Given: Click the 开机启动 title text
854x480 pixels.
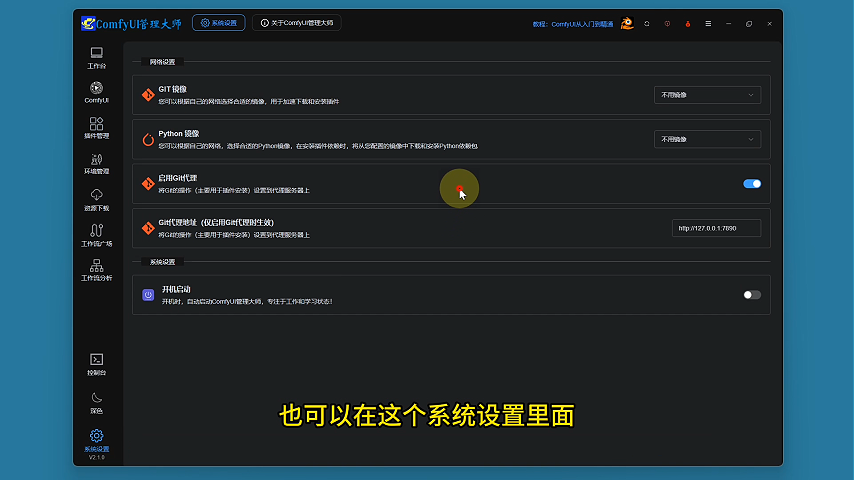Looking at the screenshot, I should [176, 289].
